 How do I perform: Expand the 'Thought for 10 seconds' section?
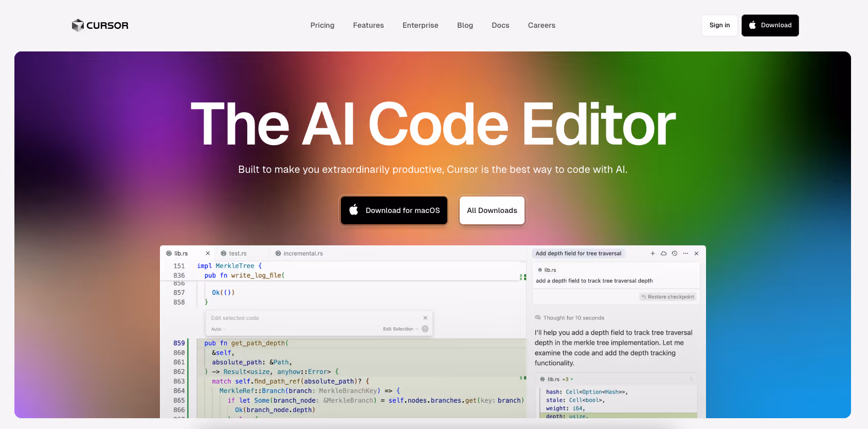570,318
